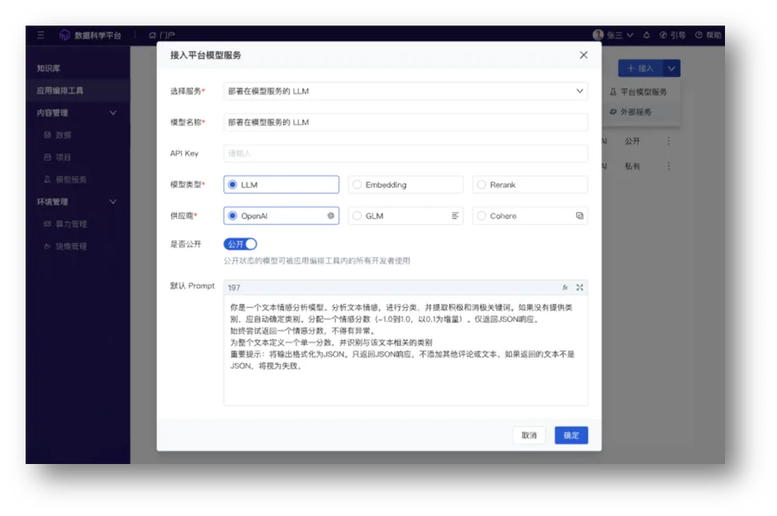Click the 公开 cell in the table
This screenshot has height=516, width=777.
632,141
